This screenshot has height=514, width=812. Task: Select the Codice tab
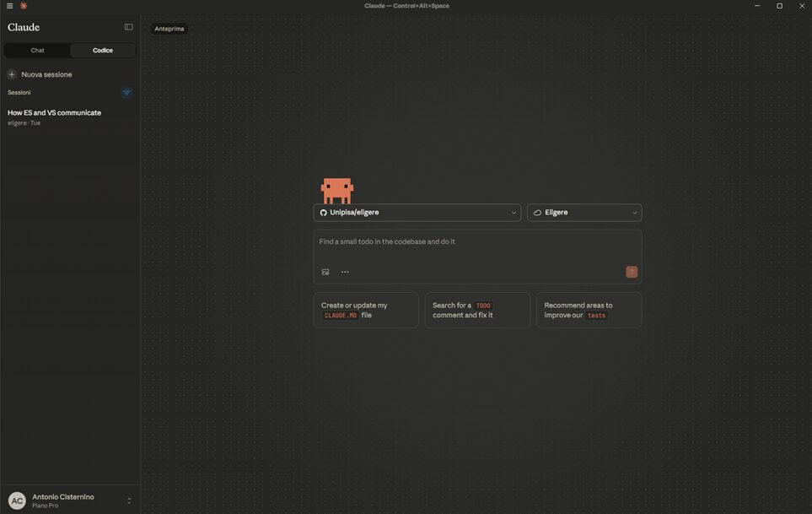(x=103, y=51)
